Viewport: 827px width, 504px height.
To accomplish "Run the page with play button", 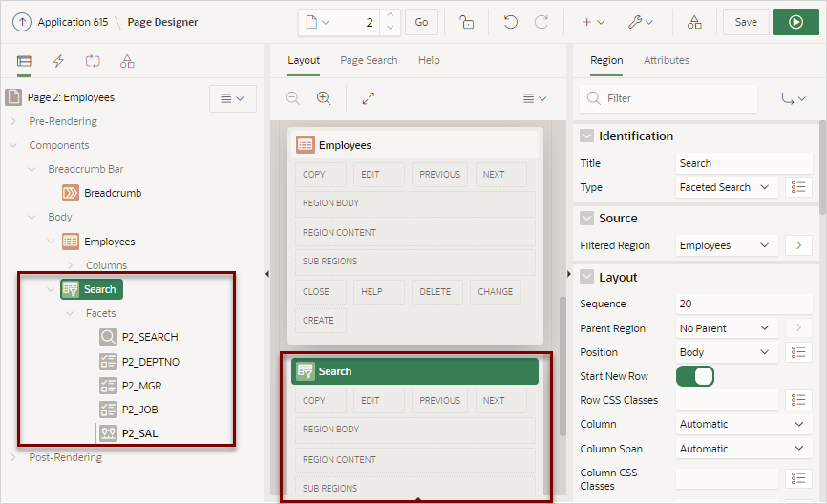I will 795,22.
